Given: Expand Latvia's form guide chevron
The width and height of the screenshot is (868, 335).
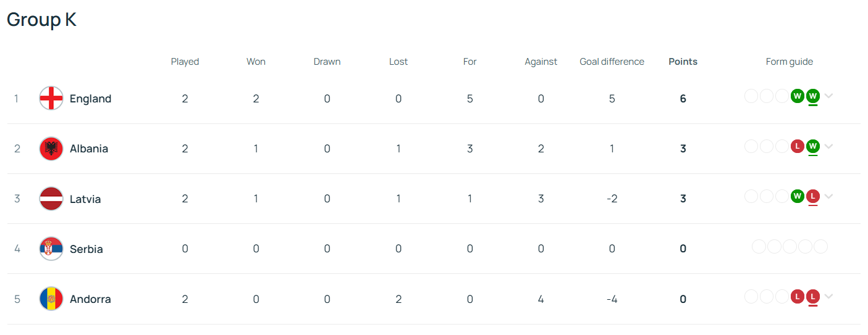Looking at the screenshot, I should (829, 196).
